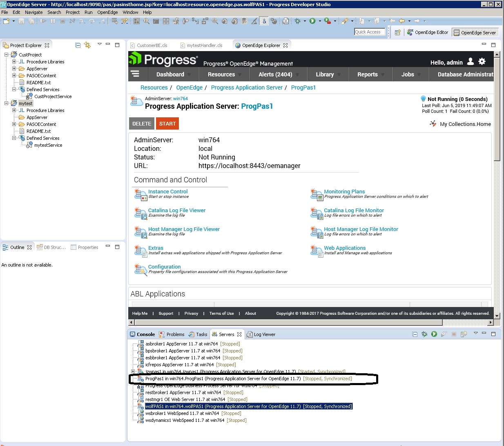Image resolution: width=504 pixels, height=446 pixels.
Task: Click the Debug bug icon in main toolbar
Action: 298,21
